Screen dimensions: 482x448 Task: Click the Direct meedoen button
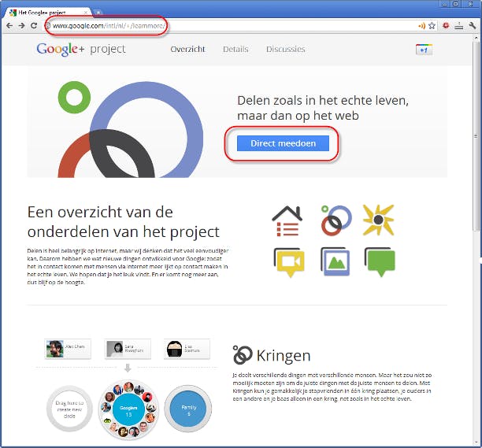pos(283,143)
